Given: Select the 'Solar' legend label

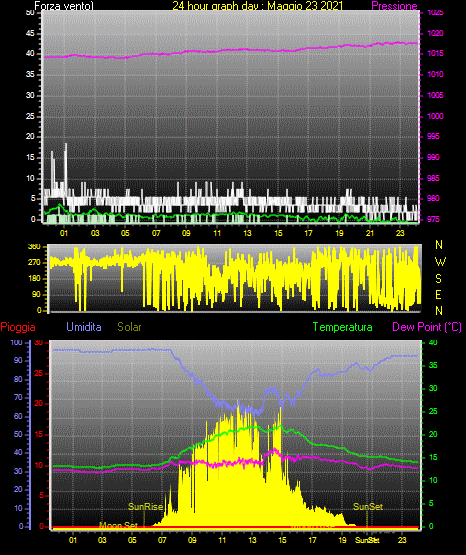Looking at the screenshot, I should 129,327.
